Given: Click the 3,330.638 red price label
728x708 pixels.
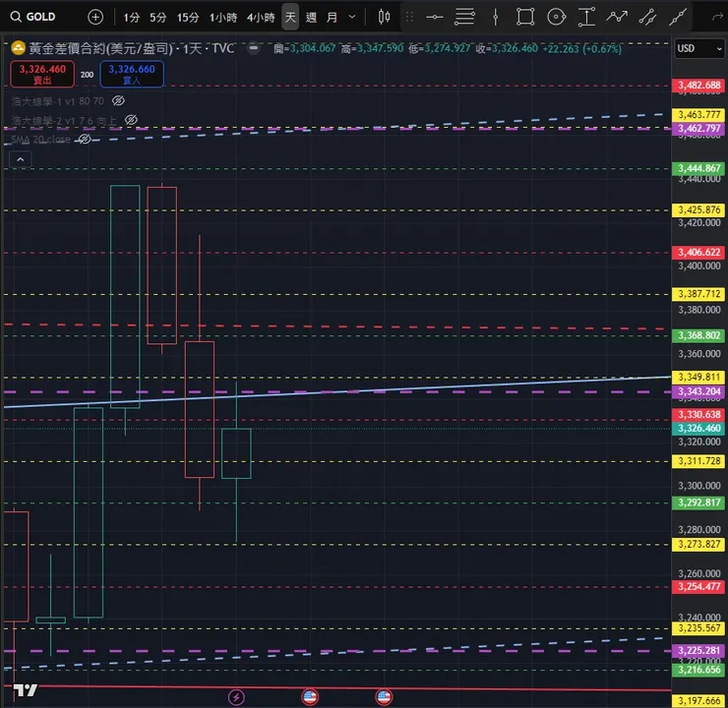Looking at the screenshot, I should (698, 415).
